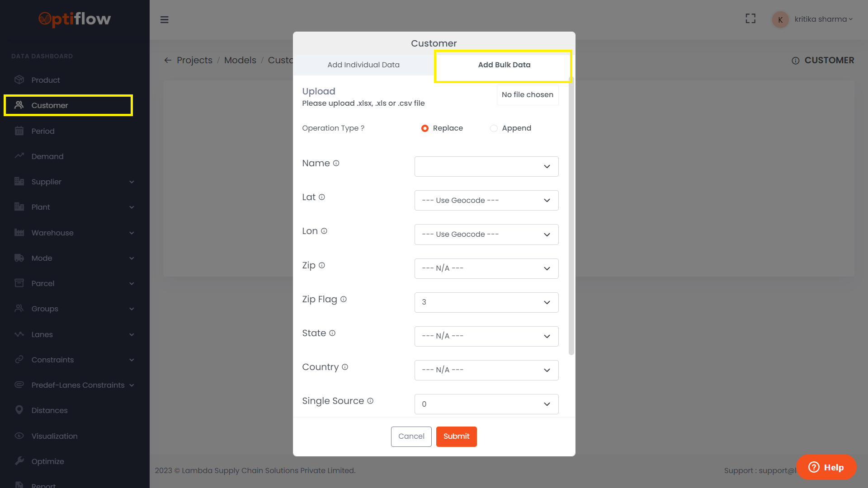Click the Optimize wrench icon
This screenshot has height=488, width=868.
(x=19, y=460)
